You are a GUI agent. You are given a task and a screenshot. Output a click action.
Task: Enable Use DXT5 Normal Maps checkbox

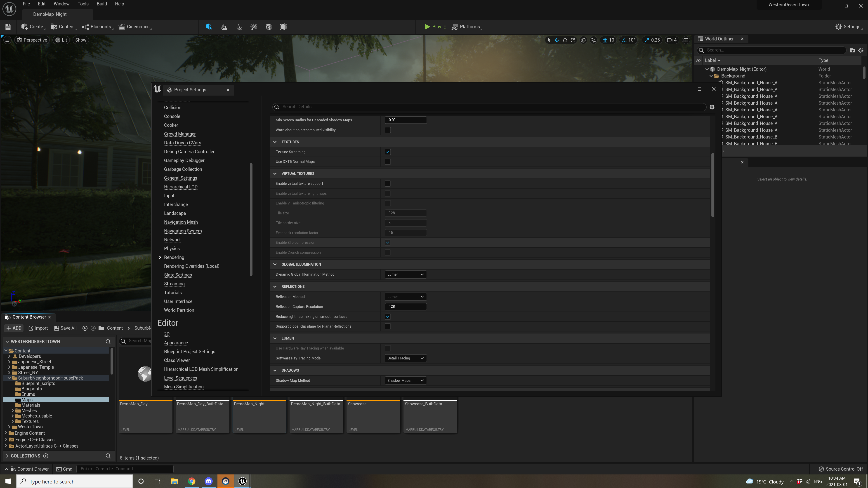[388, 161]
